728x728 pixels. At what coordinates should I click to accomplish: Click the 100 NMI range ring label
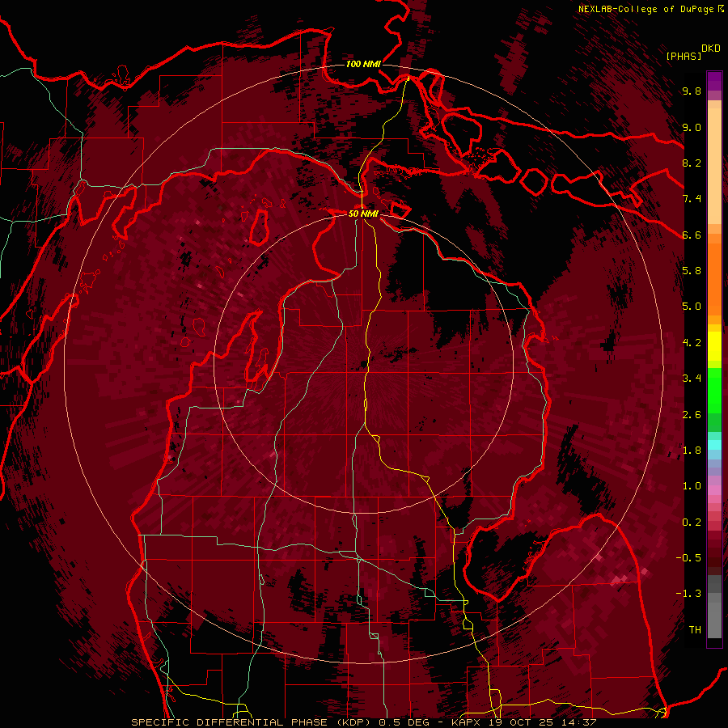pyautogui.click(x=363, y=64)
